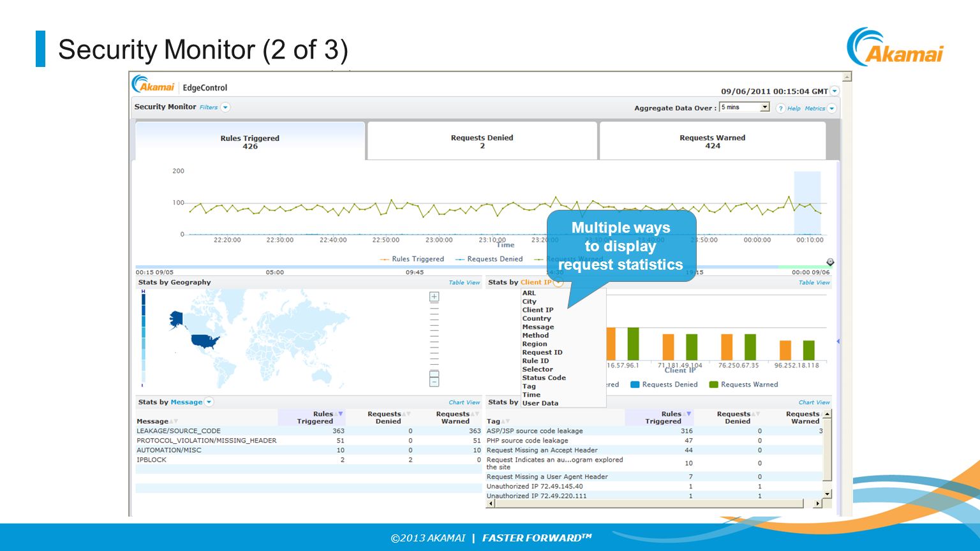Open the GMT timestamp dropdown arrow

(x=835, y=91)
